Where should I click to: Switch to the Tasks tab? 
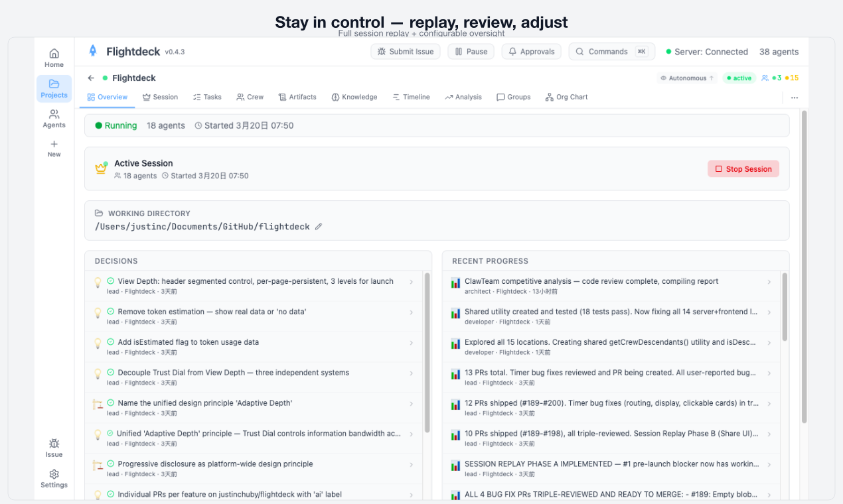click(207, 97)
